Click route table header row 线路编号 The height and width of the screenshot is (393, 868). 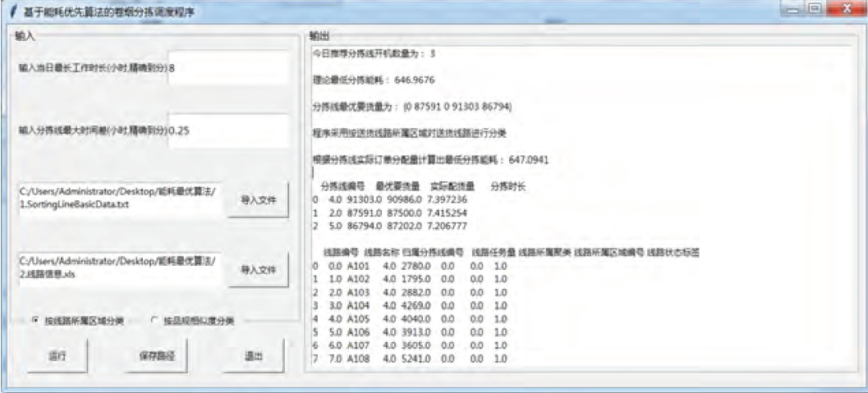pyautogui.click(x=512, y=253)
